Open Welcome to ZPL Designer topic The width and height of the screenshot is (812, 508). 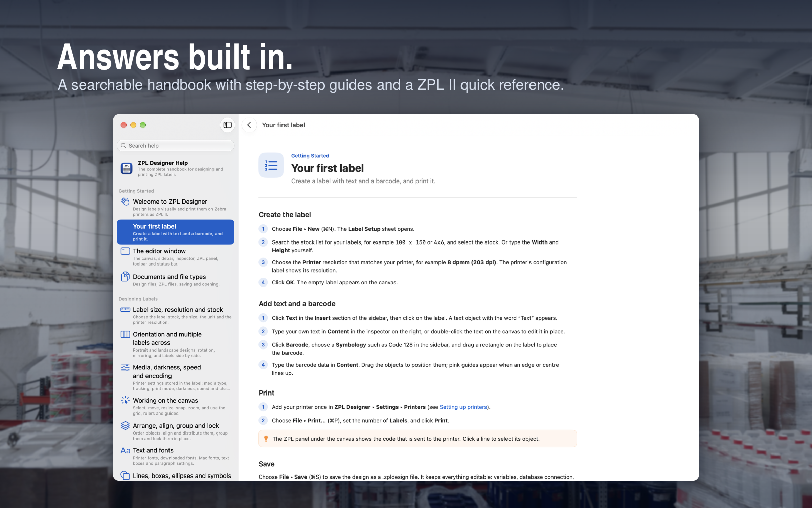tap(176, 207)
